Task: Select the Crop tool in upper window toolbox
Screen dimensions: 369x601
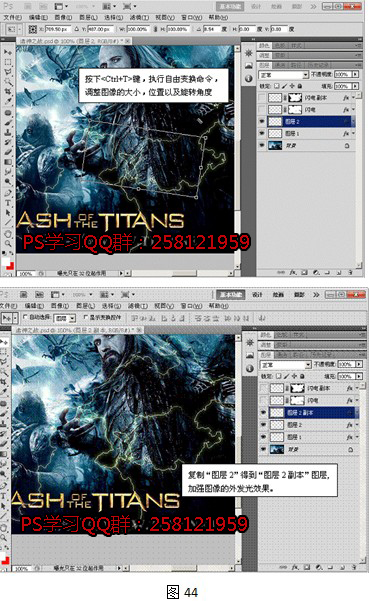Action: point(7,92)
